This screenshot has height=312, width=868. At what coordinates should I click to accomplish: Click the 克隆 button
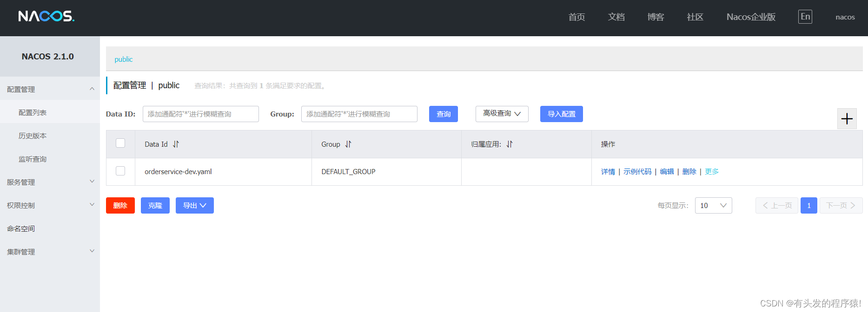point(155,206)
